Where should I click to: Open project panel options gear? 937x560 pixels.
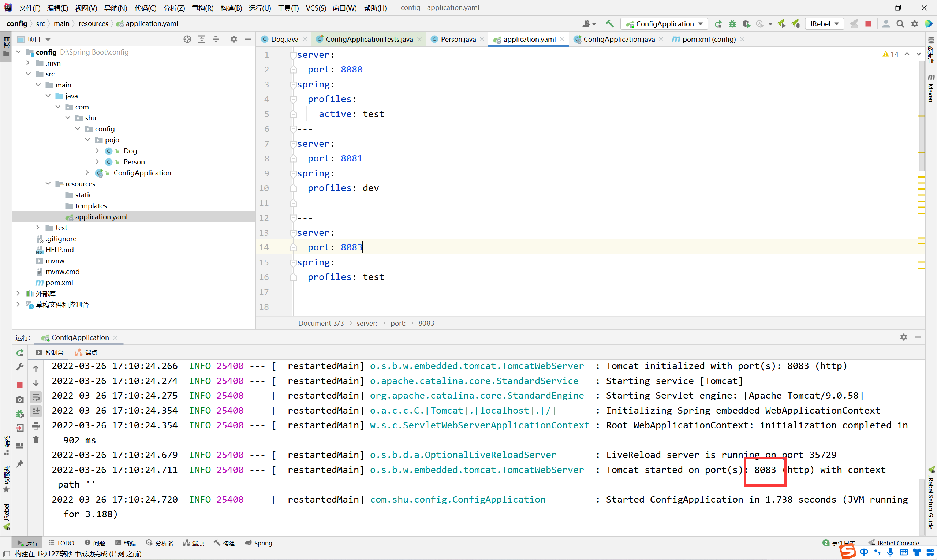[x=234, y=39]
